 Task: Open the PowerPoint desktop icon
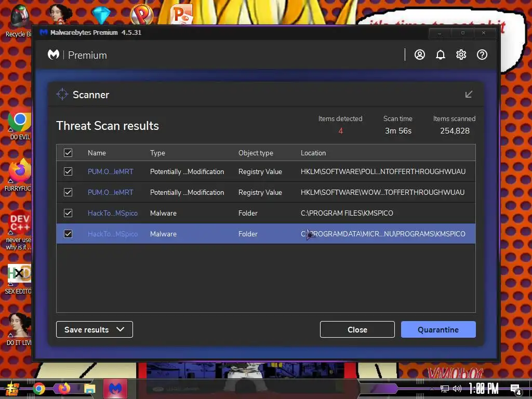(x=182, y=14)
